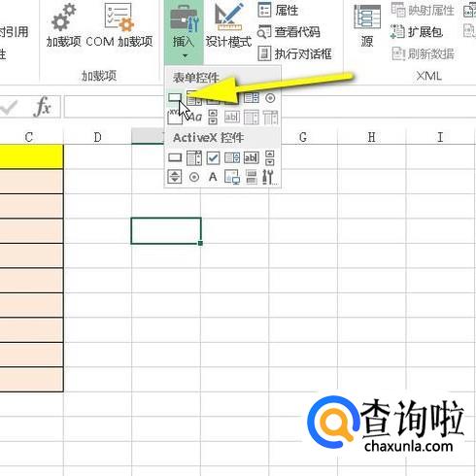Insert an ActiveX Check Box control
The image size is (476, 476).
pyautogui.click(x=213, y=158)
